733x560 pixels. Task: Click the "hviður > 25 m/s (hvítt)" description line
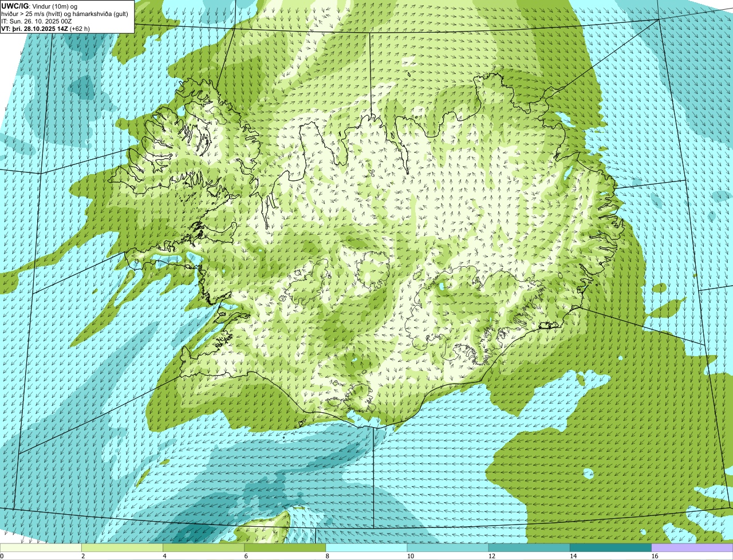point(65,13)
